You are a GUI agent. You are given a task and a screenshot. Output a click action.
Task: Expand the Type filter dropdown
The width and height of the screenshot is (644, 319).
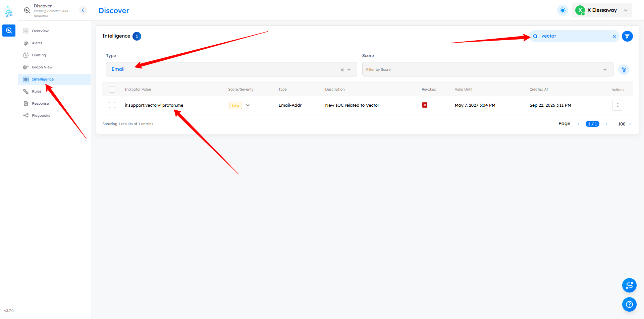(x=349, y=70)
